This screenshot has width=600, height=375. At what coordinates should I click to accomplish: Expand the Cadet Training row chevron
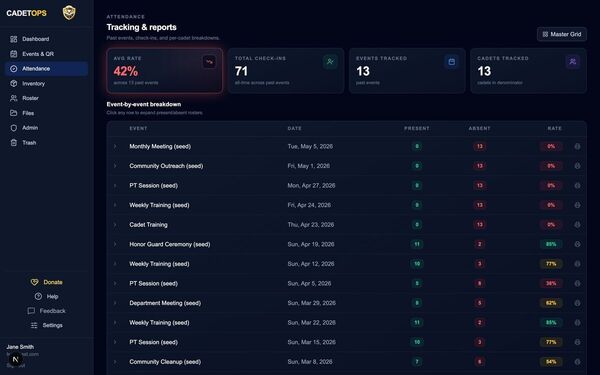(x=115, y=225)
